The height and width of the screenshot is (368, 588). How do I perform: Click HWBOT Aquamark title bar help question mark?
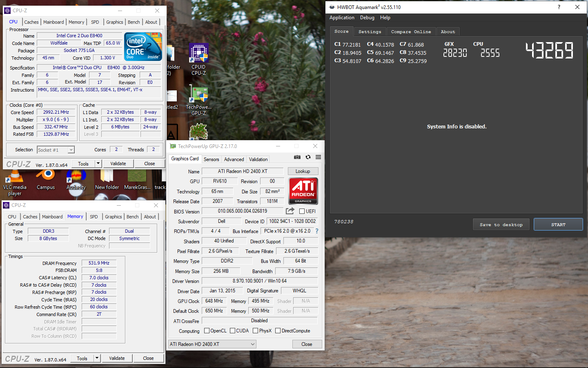559,7
